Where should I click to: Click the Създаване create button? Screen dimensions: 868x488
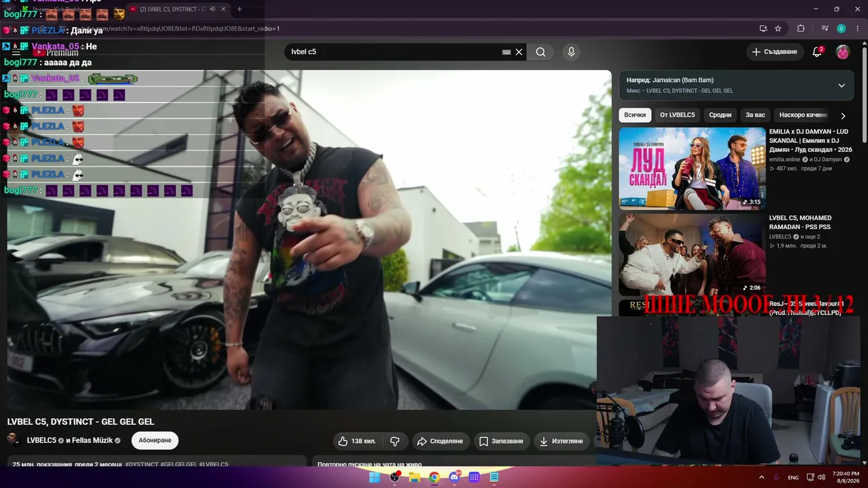click(774, 52)
